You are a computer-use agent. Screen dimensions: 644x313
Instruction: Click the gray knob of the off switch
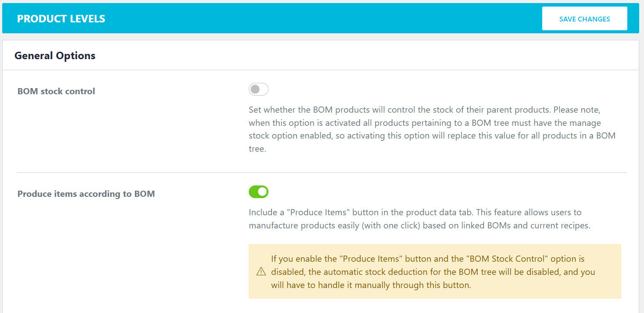click(255, 90)
